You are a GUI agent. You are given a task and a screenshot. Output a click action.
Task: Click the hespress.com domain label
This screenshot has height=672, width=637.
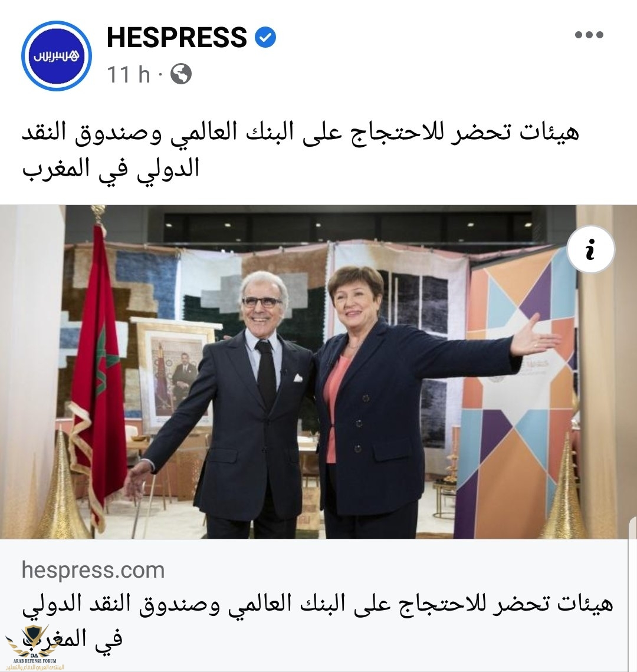(93, 570)
